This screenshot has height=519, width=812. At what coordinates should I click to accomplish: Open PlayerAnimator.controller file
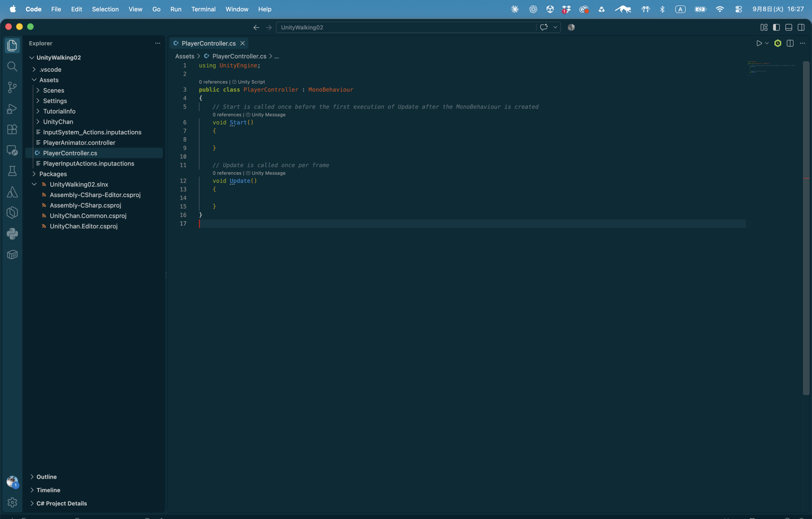click(79, 143)
